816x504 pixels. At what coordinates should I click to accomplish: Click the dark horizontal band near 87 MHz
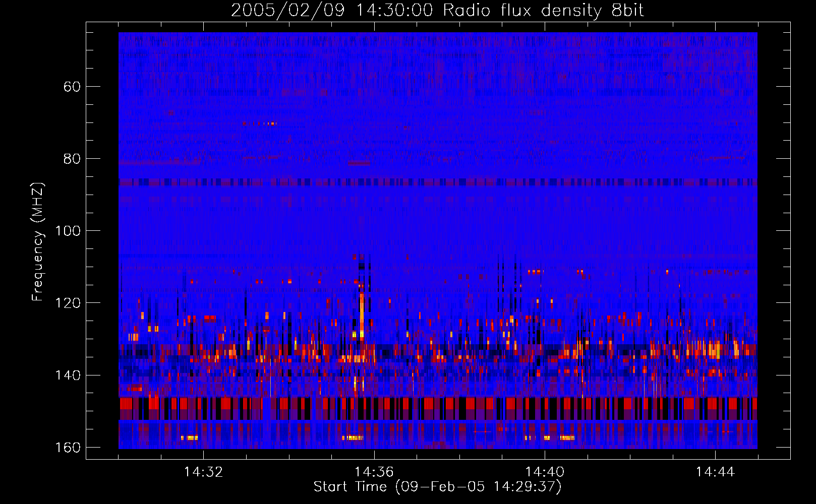coord(438,182)
